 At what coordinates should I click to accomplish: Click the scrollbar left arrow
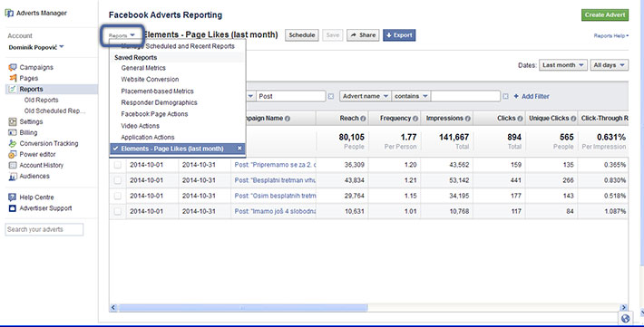113,307
